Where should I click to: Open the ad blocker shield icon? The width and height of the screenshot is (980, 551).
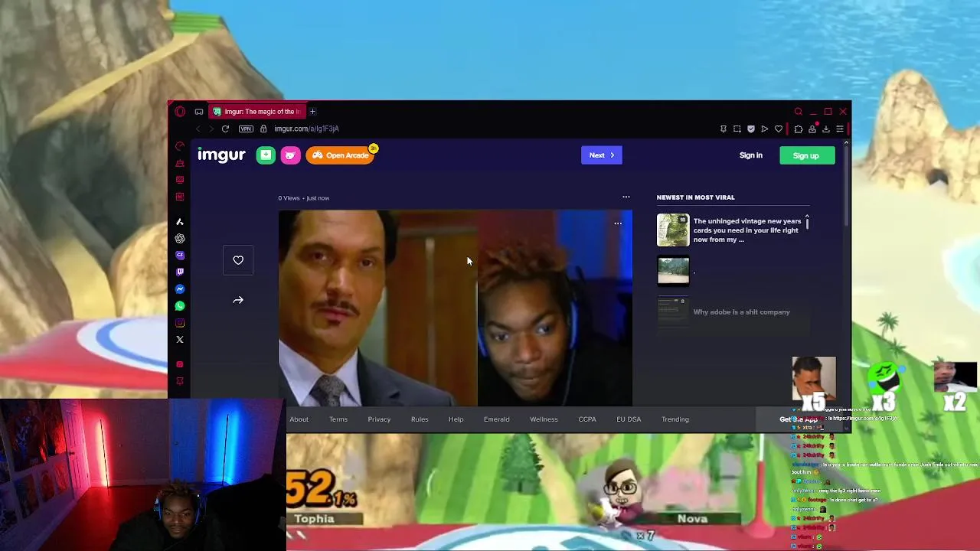(750, 129)
